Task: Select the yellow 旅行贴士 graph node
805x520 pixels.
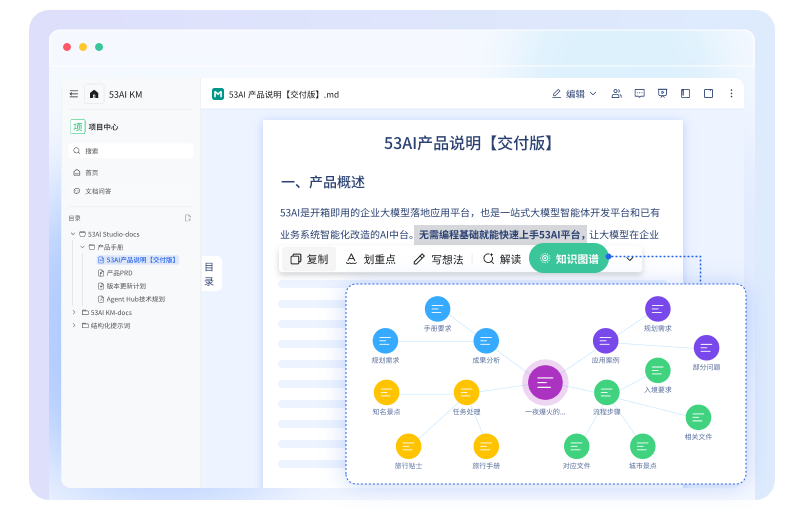Action: point(408,446)
